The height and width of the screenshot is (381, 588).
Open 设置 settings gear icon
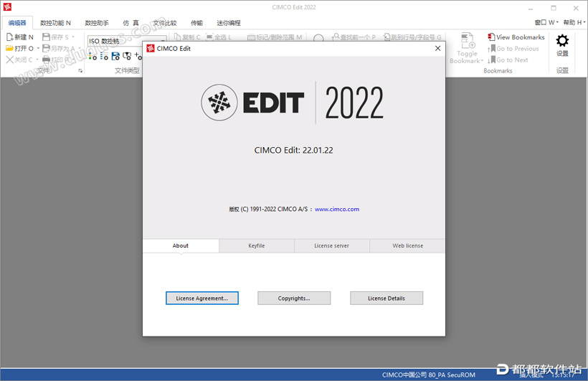[x=562, y=41]
